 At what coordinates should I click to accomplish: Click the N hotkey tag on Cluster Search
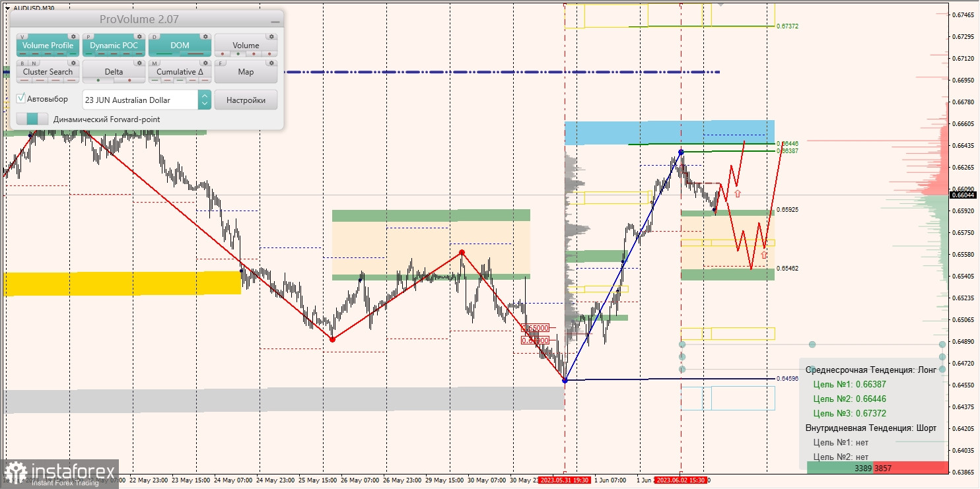click(x=34, y=63)
